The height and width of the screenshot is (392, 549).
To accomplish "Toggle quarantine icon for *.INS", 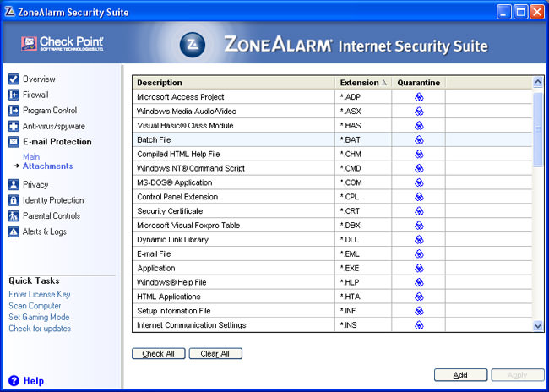I will (x=419, y=325).
